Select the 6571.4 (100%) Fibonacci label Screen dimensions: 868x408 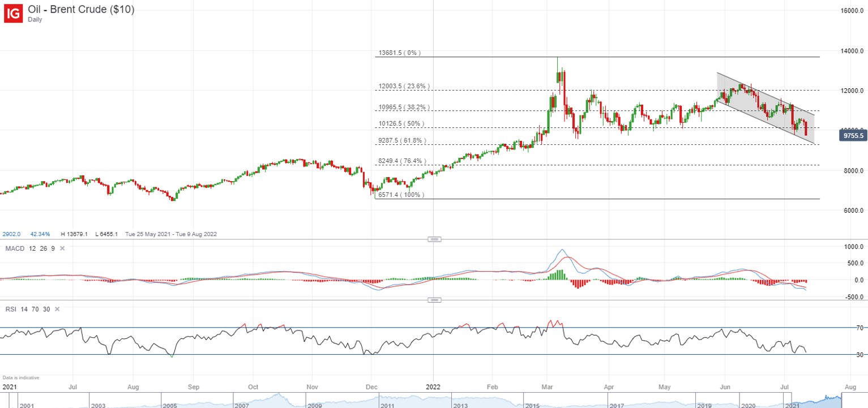(401, 195)
